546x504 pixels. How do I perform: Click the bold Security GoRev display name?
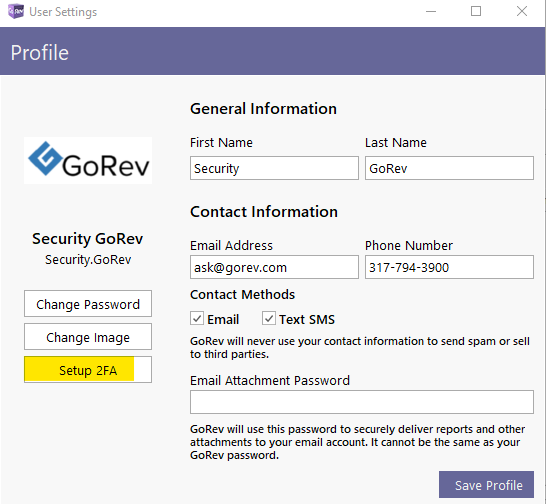[x=88, y=239]
